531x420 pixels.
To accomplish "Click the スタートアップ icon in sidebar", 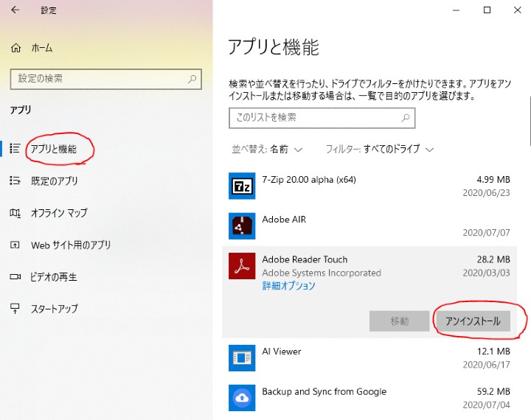I will 15,309.
